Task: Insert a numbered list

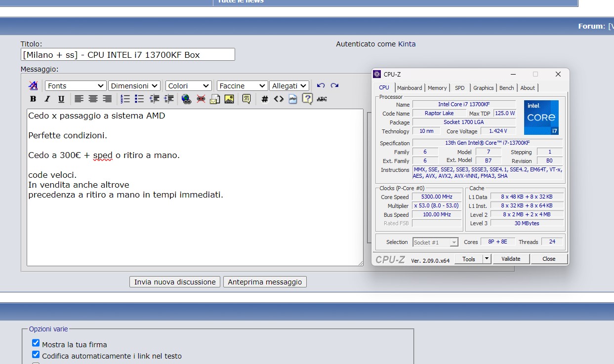Action: point(125,99)
